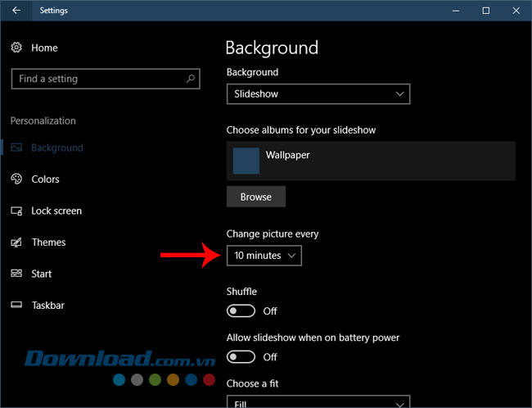Open the Background type Slideshow dropdown
The width and height of the screenshot is (532, 408).
point(318,94)
